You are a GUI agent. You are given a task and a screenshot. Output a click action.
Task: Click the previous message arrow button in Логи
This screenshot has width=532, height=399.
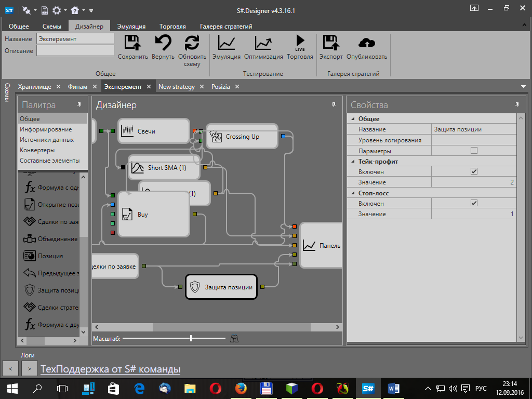10,369
